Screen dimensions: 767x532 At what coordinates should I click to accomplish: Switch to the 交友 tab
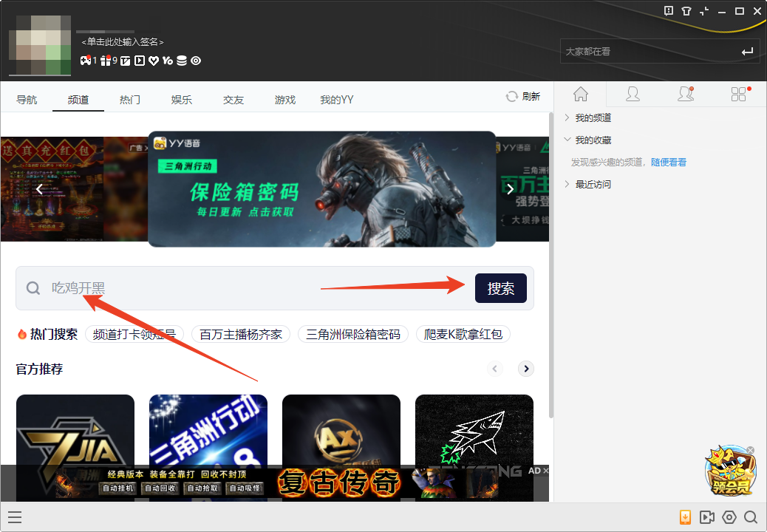233,100
